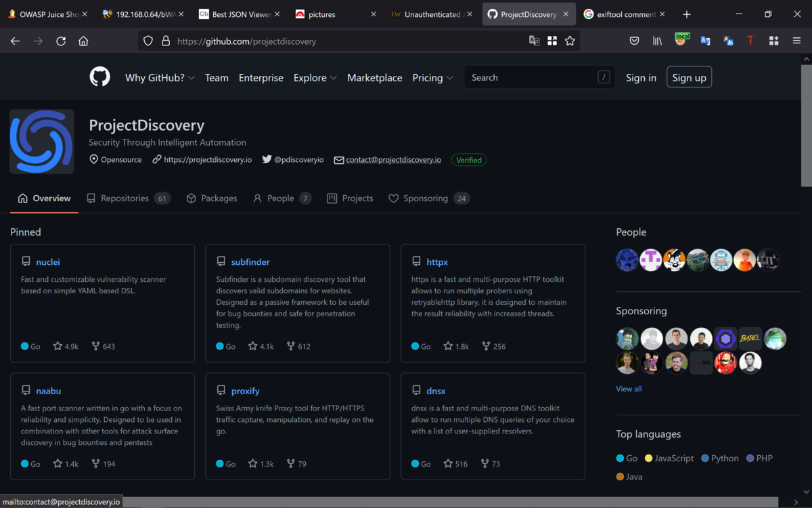This screenshot has width=812, height=508.
Task: Open the nuclei repository link
Action: 48,261
